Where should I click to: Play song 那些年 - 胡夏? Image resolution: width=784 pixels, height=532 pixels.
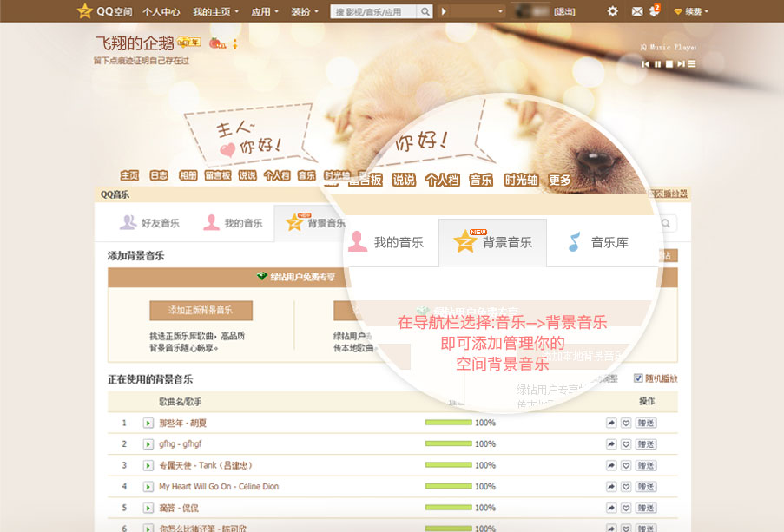tap(148, 423)
